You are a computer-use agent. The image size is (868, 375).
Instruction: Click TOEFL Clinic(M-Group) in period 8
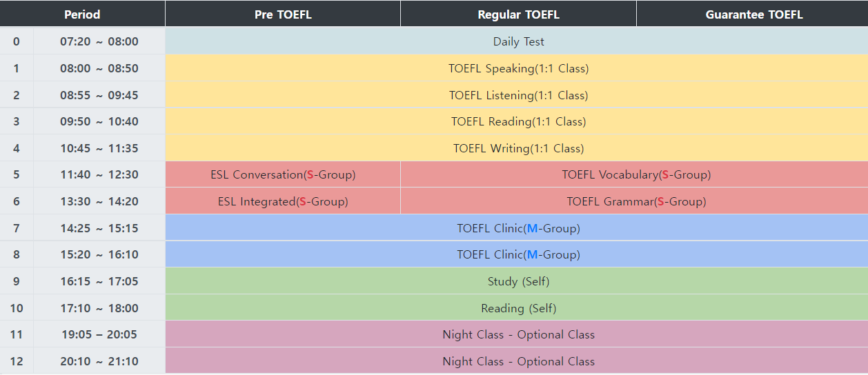pos(518,254)
